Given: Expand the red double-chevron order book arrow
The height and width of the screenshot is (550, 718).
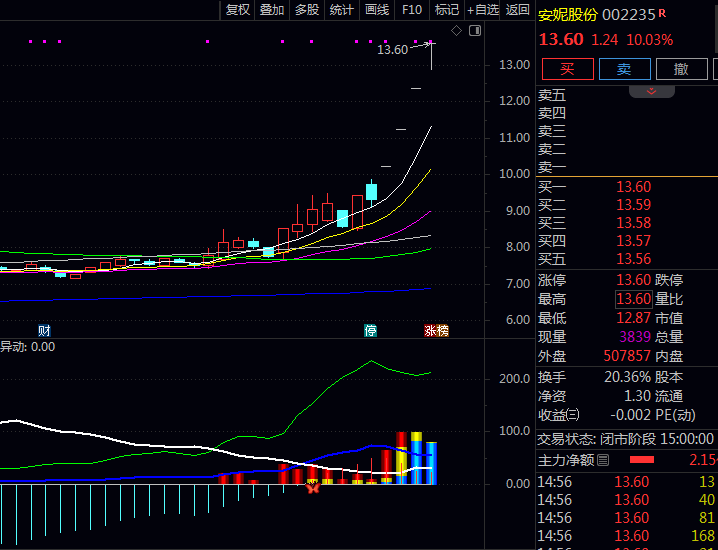Looking at the screenshot, I should (651, 91).
